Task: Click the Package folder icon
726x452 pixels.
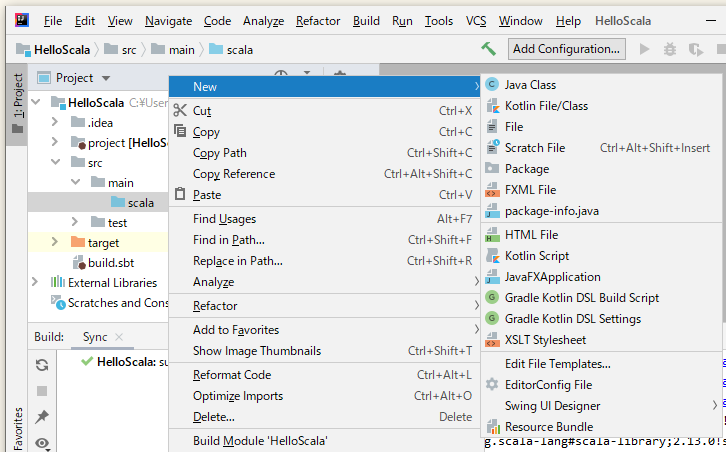Action: tap(492, 168)
